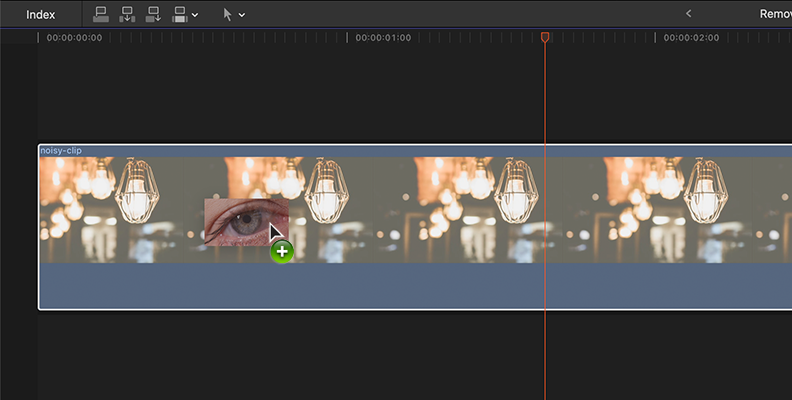The image size is (792, 400).
Task: Expand the tools pop-up menu chevron
Action: [x=242, y=15]
